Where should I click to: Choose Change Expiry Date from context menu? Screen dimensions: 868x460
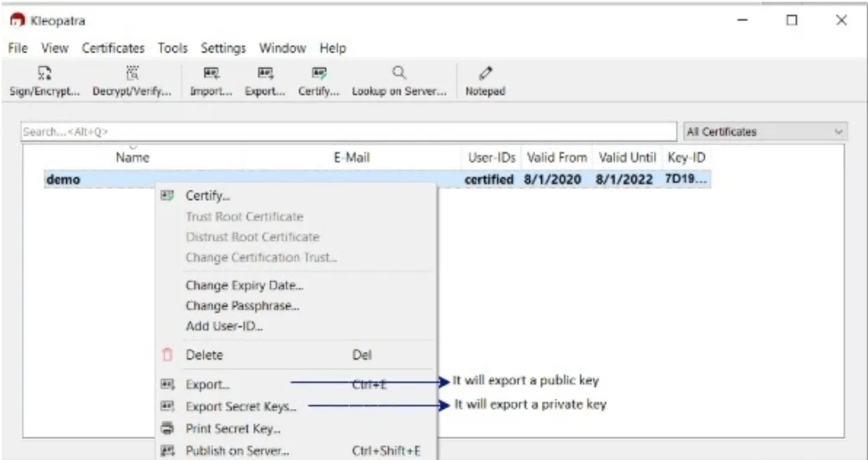[x=245, y=286]
